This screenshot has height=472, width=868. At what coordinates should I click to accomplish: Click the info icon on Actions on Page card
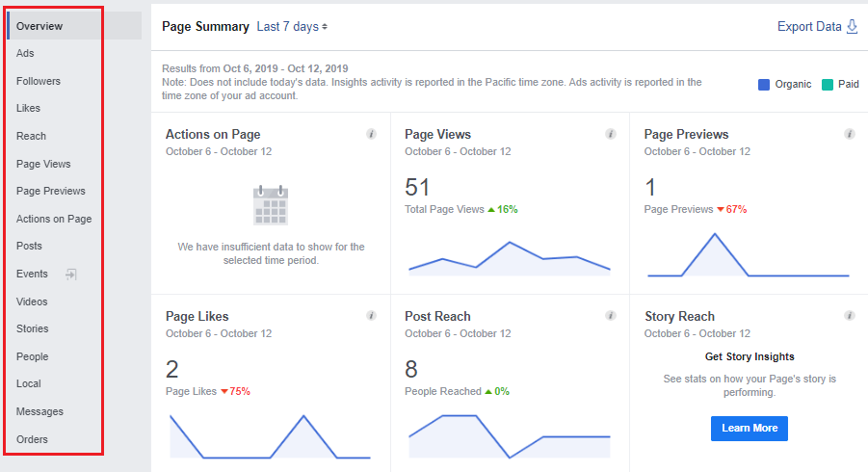(371, 134)
